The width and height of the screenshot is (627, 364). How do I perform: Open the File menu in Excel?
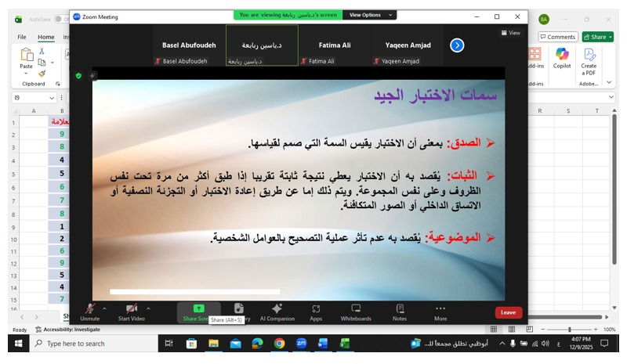pyautogui.click(x=22, y=37)
